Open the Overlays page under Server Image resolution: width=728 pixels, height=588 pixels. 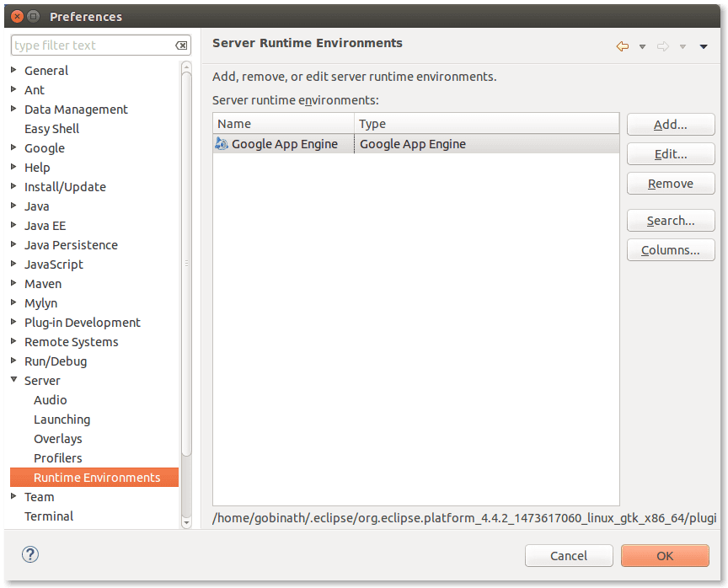pos(57,439)
